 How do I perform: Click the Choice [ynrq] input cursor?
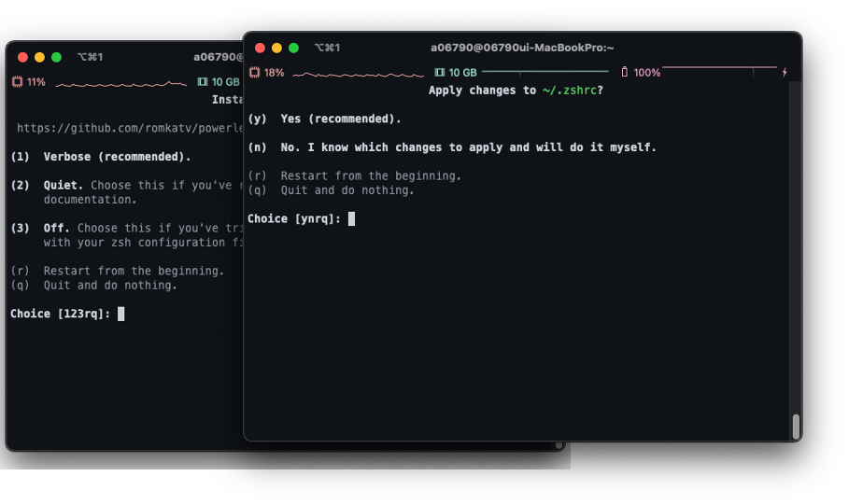[x=351, y=218]
